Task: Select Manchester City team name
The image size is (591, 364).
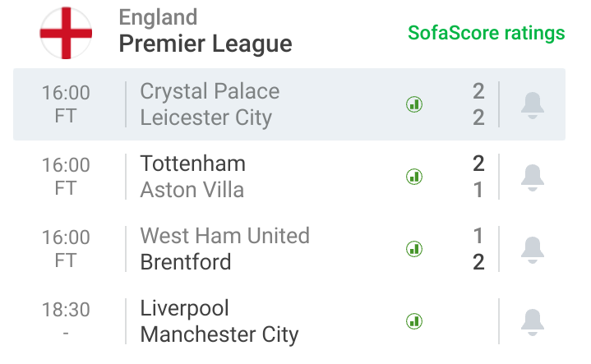Action: coord(219,334)
